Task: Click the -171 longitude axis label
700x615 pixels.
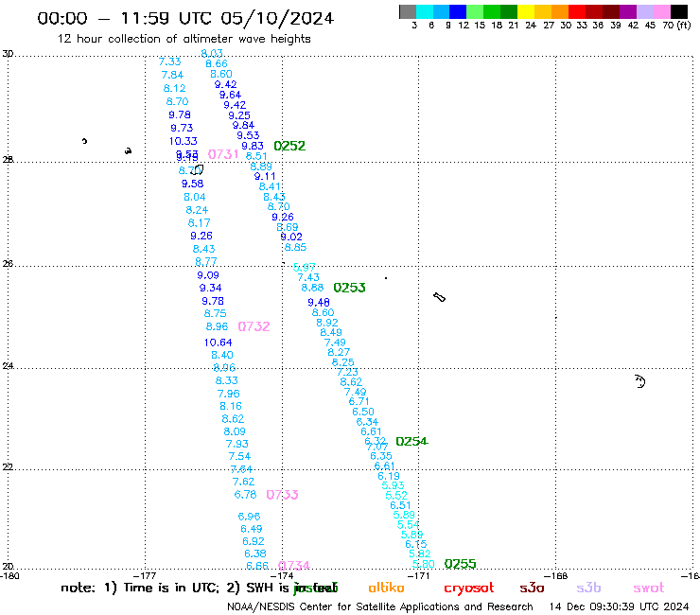Action: [419, 576]
